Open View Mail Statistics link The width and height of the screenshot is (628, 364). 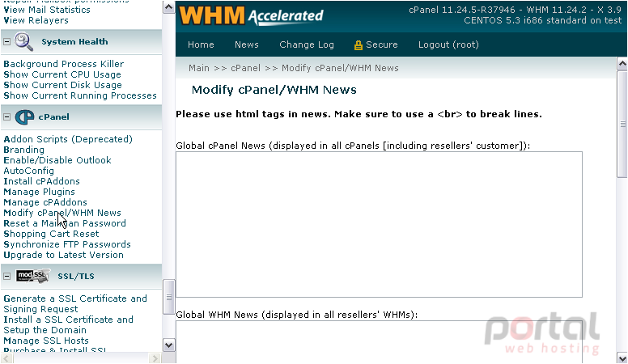coord(47,10)
